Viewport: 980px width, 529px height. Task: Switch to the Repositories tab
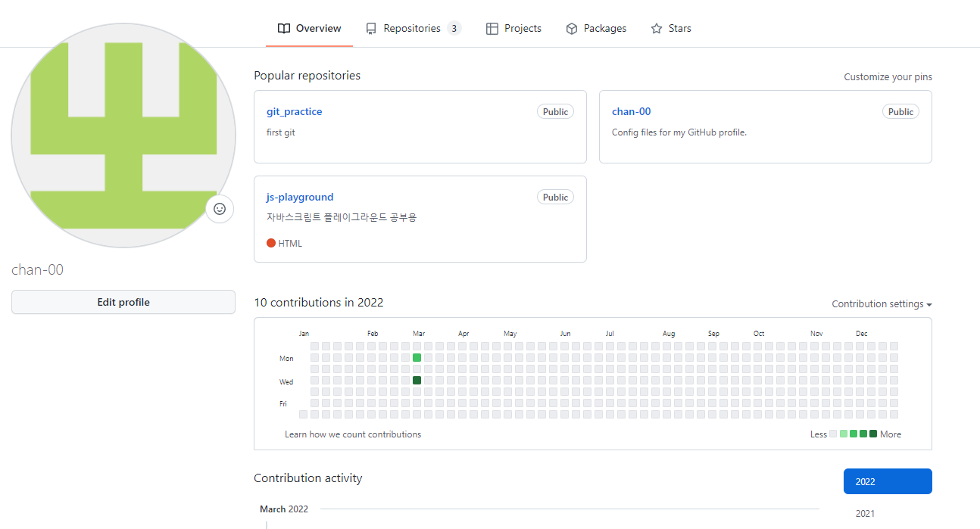pos(413,28)
